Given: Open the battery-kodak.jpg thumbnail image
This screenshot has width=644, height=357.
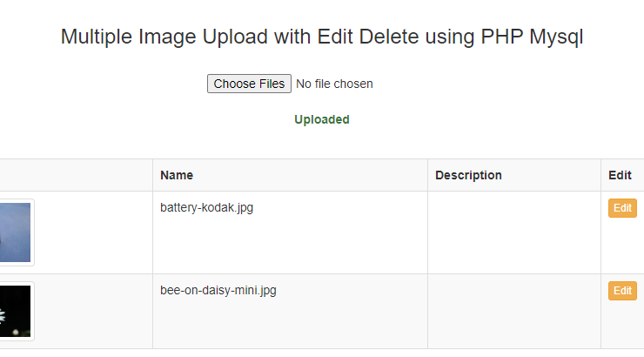Looking at the screenshot, I should point(15,232).
